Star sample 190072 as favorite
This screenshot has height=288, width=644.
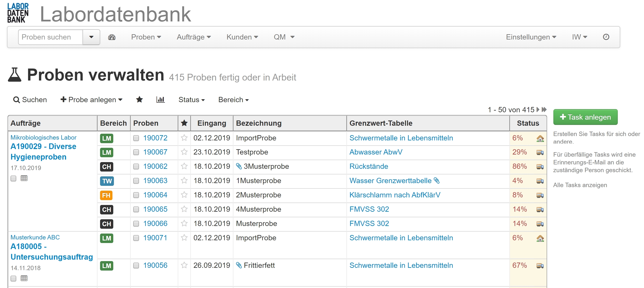[x=184, y=138]
